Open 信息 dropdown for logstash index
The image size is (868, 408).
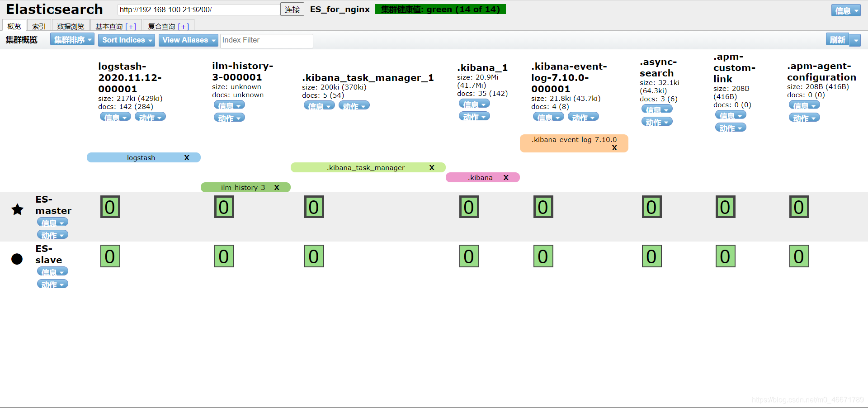[115, 117]
